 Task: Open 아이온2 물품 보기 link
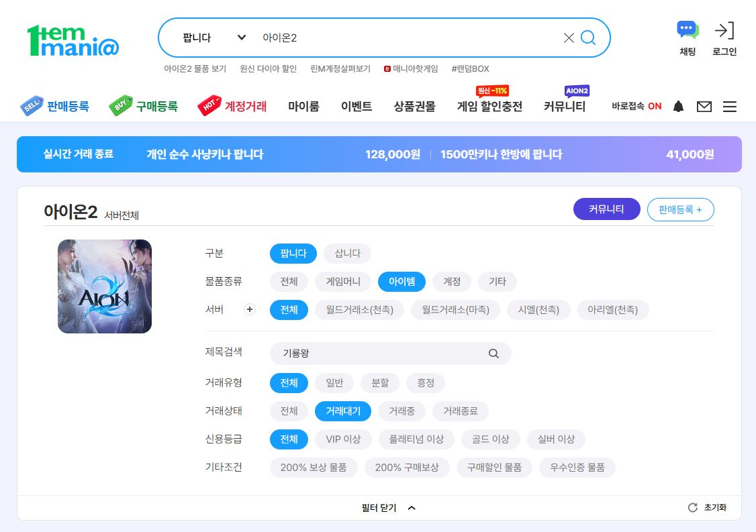(x=195, y=69)
